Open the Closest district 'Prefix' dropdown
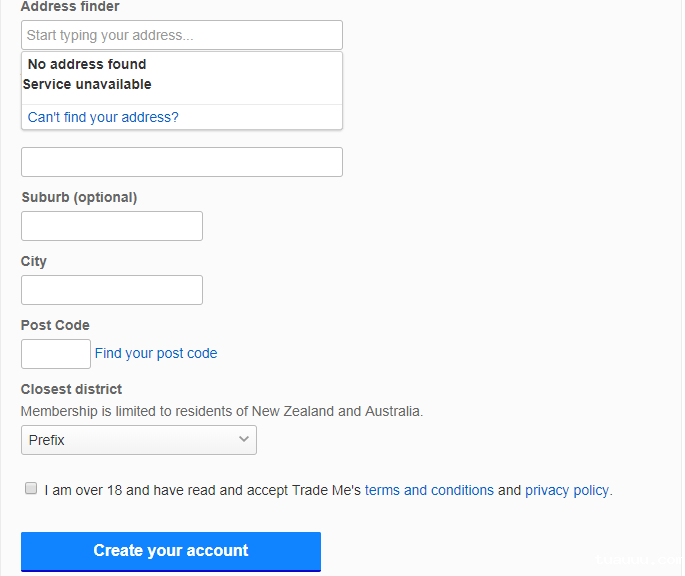The height and width of the screenshot is (576, 685). coord(130,440)
